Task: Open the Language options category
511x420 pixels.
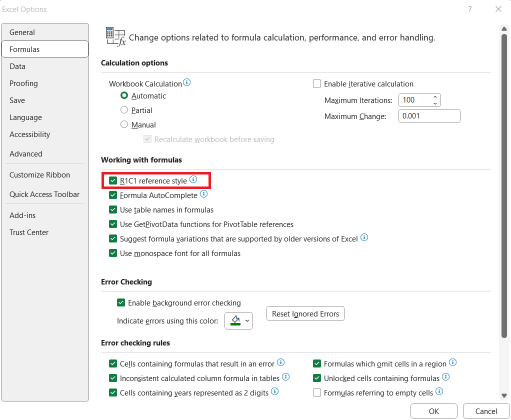Action: (45, 117)
